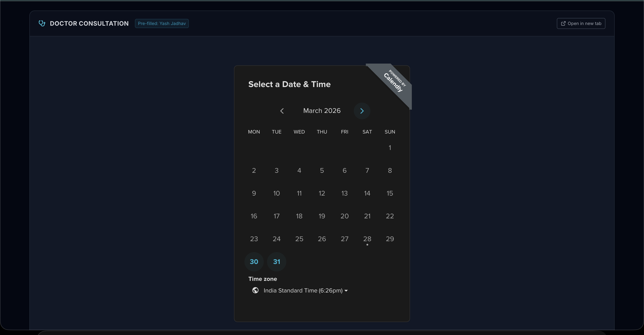The image size is (644, 335).
Task: Click the Select a Date & Time heading
Action: click(x=289, y=84)
